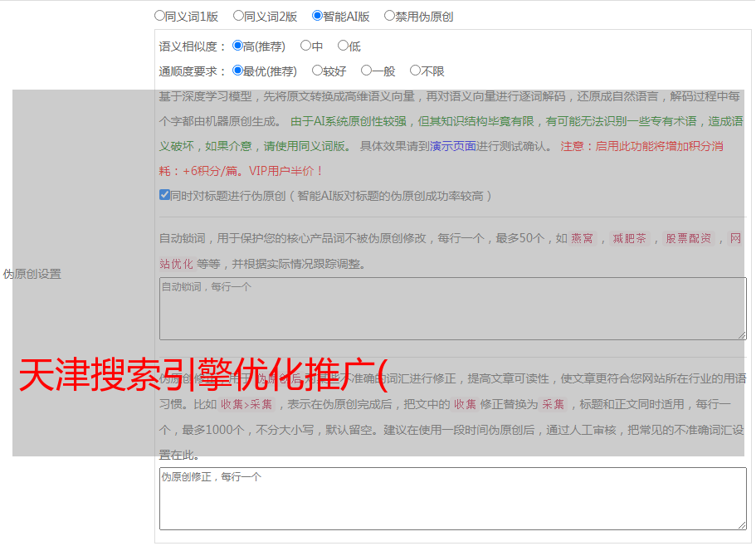Set 语义相似度 to 低

pos(343,46)
